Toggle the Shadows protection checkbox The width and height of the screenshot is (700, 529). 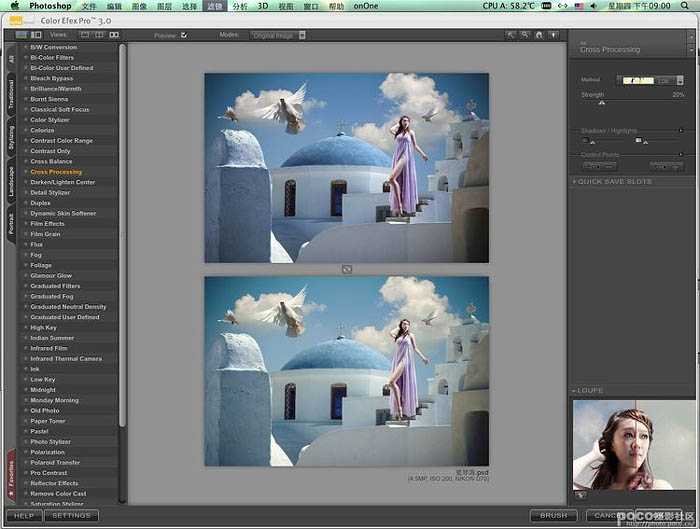coord(584,141)
